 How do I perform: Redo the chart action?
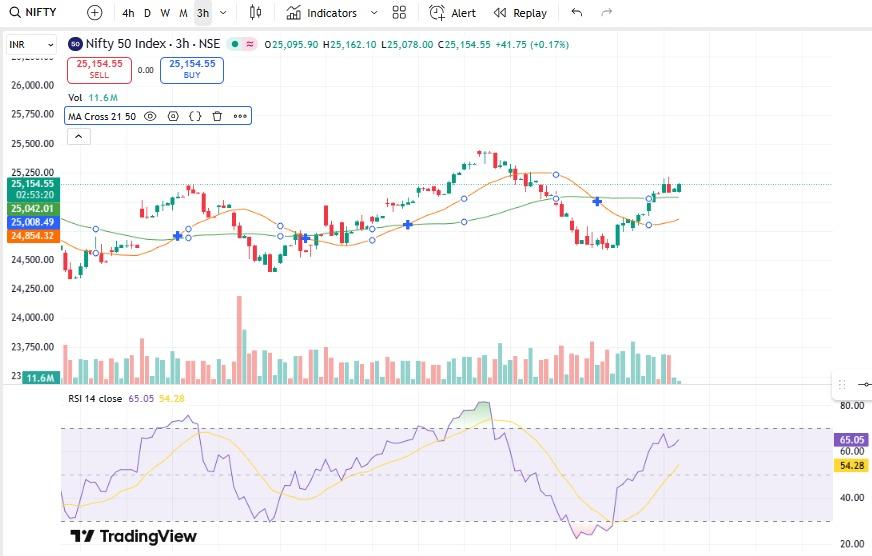tap(607, 12)
